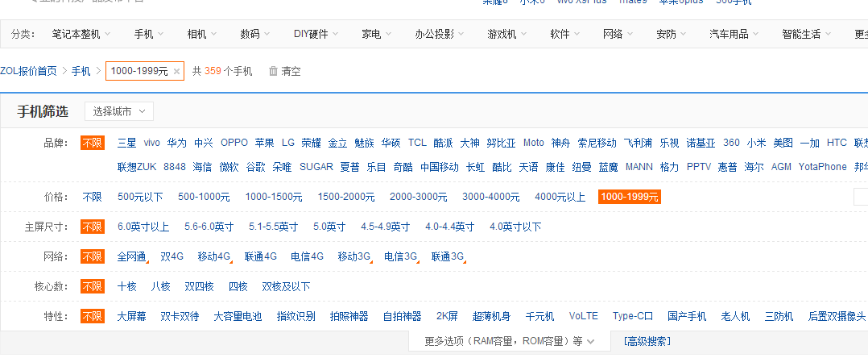Image resolution: width=868 pixels, height=358 pixels.
Task: Choose screen size 6.0英寸以上
Action: tap(143, 227)
